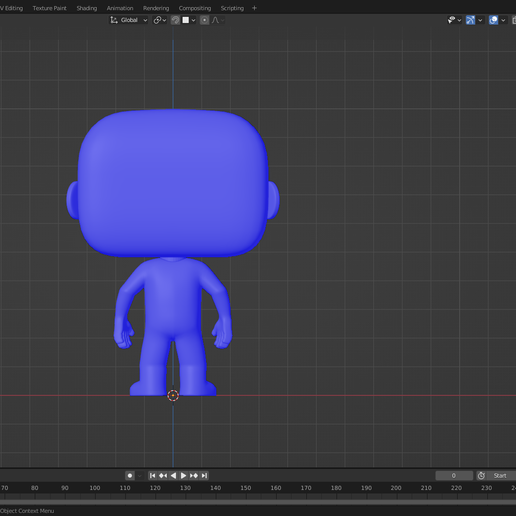Image resolution: width=516 pixels, height=516 pixels.
Task: Switch to the Shading workspace tab
Action: click(x=87, y=8)
